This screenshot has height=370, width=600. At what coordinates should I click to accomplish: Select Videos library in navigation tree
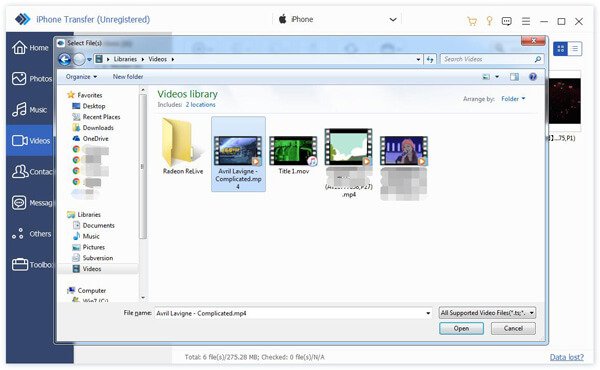tap(92, 269)
